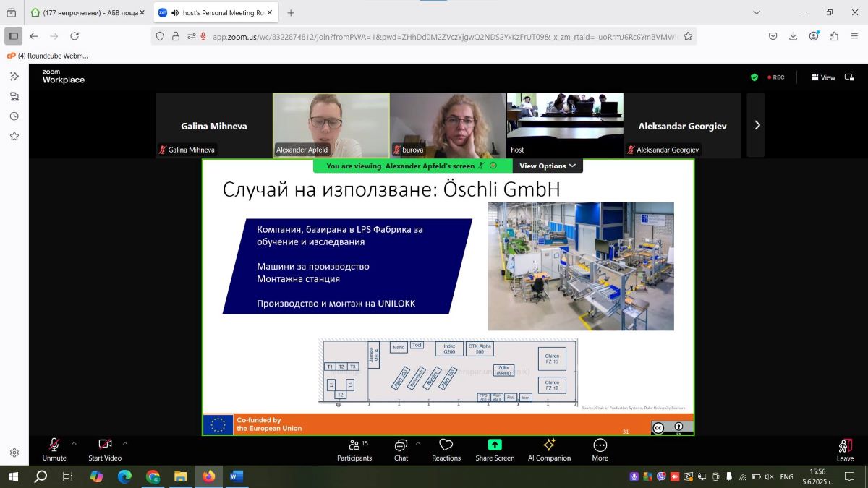Go back to the previous page

pyautogui.click(x=33, y=36)
